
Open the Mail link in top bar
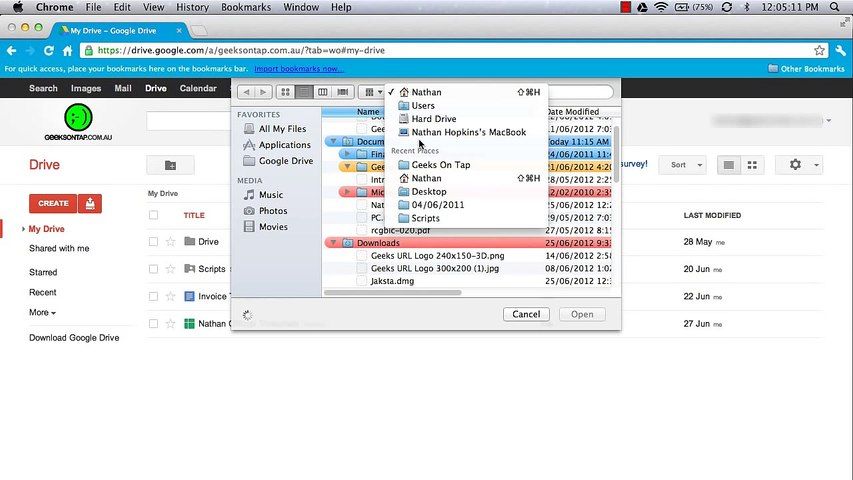point(123,88)
